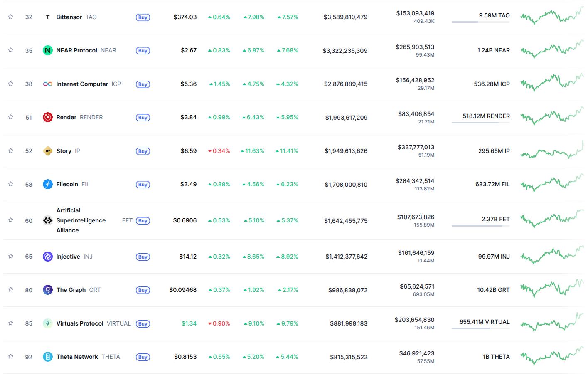Toggle The Graph watchlist star

click(11, 289)
